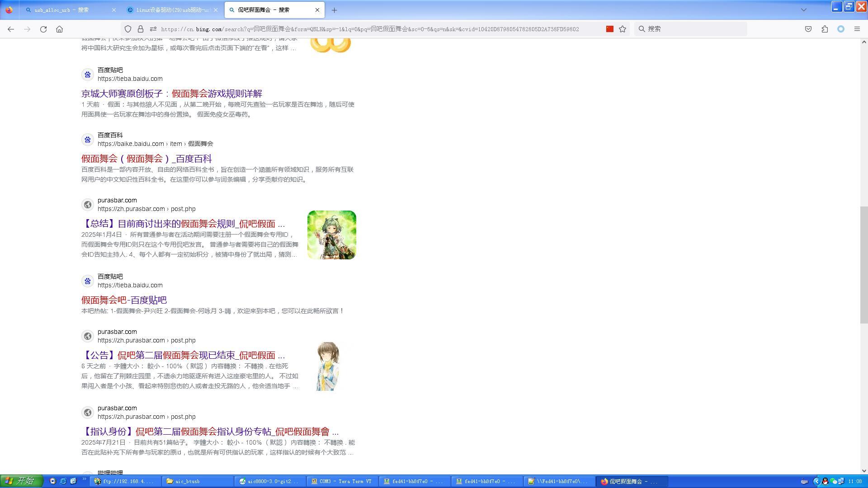
Task: Close the 侃吧假面舞会 search tab
Action: pyautogui.click(x=317, y=10)
